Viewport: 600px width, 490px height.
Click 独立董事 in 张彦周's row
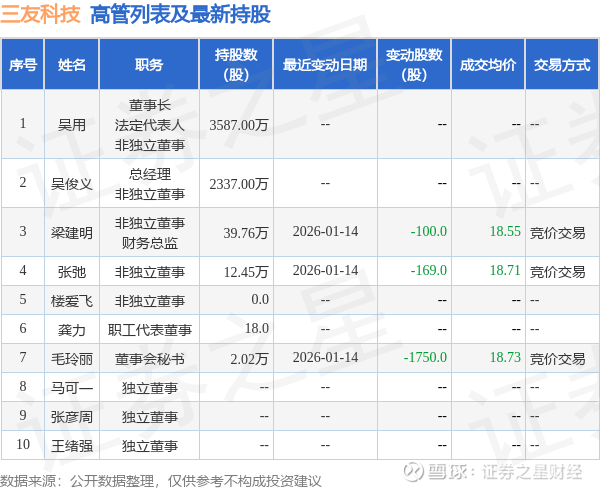[x=149, y=417]
